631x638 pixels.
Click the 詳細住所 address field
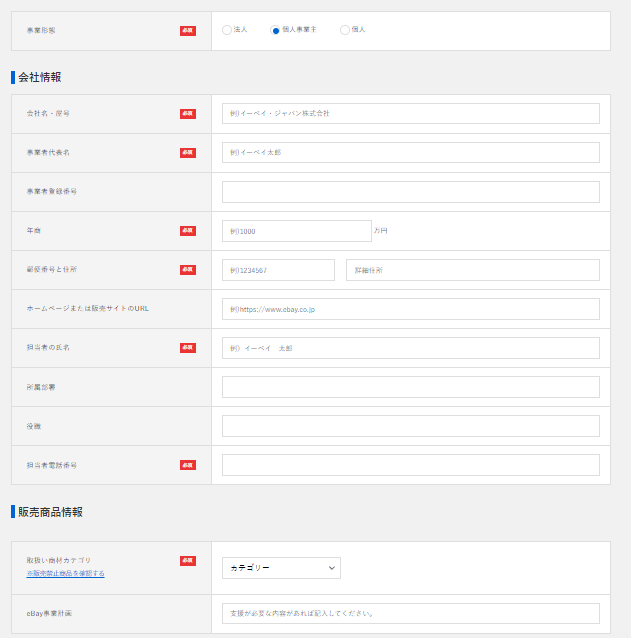[x=472, y=270]
